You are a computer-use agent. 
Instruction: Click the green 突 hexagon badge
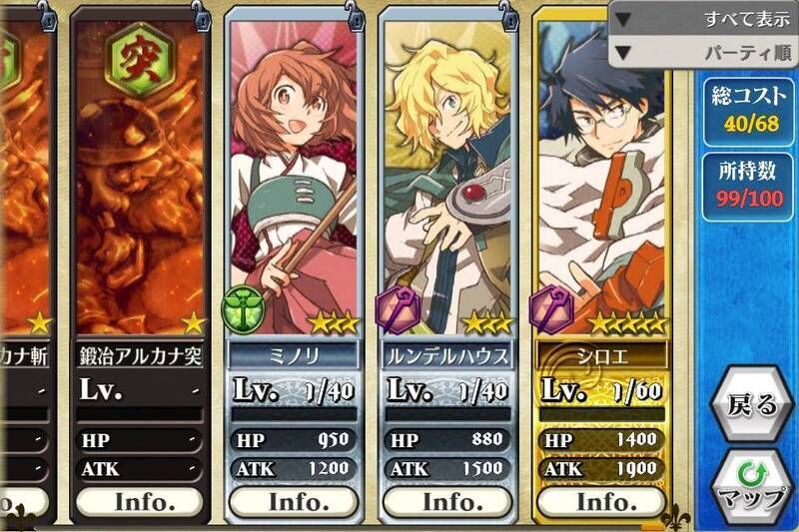[140, 61]
